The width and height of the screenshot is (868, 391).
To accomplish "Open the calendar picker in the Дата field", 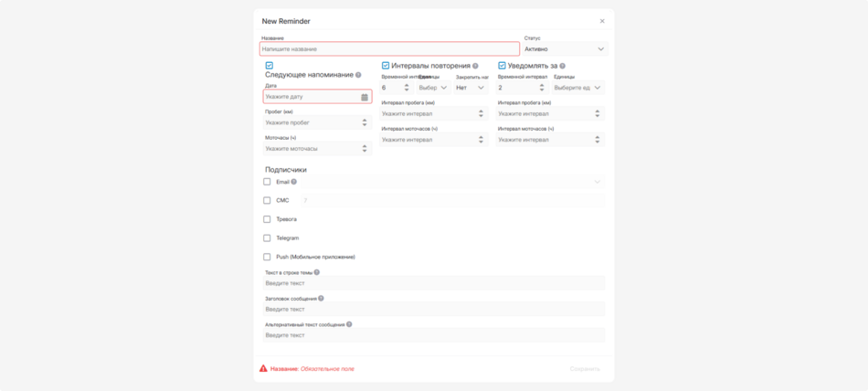I will [x=365, y=97].
